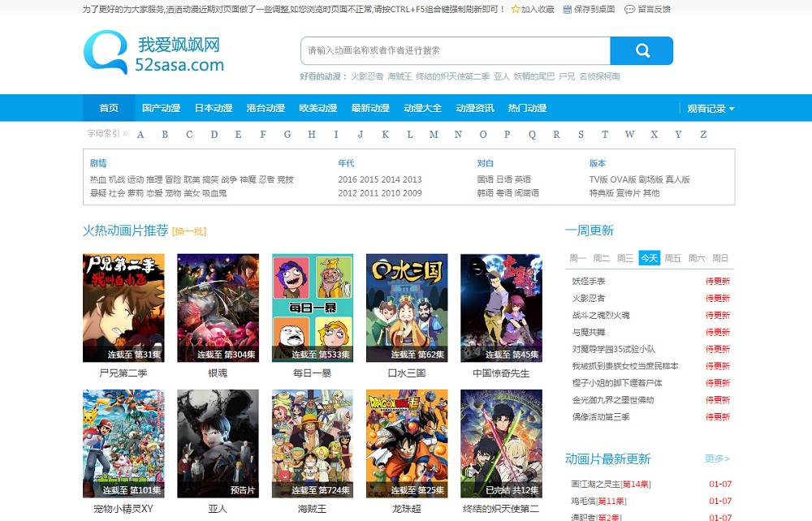Open 妖怪手表 in weekly update list

(588, 281)
